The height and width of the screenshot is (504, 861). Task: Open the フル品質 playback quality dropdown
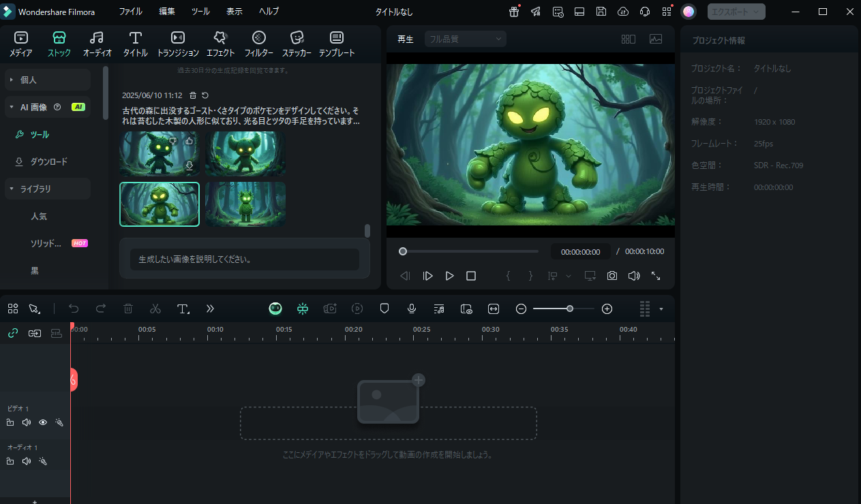click(x=466, y=39)
